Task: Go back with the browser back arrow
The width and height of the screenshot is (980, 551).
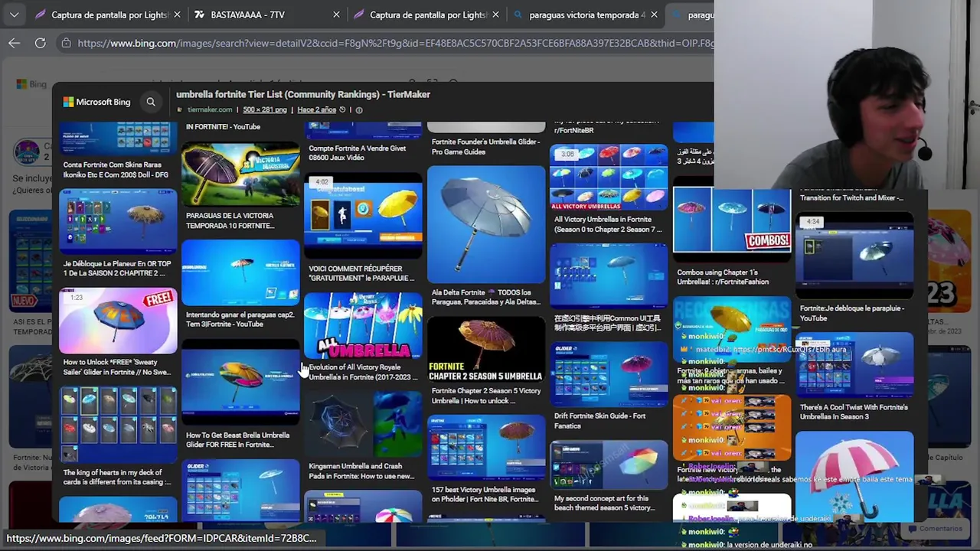Action: (14, 43)
